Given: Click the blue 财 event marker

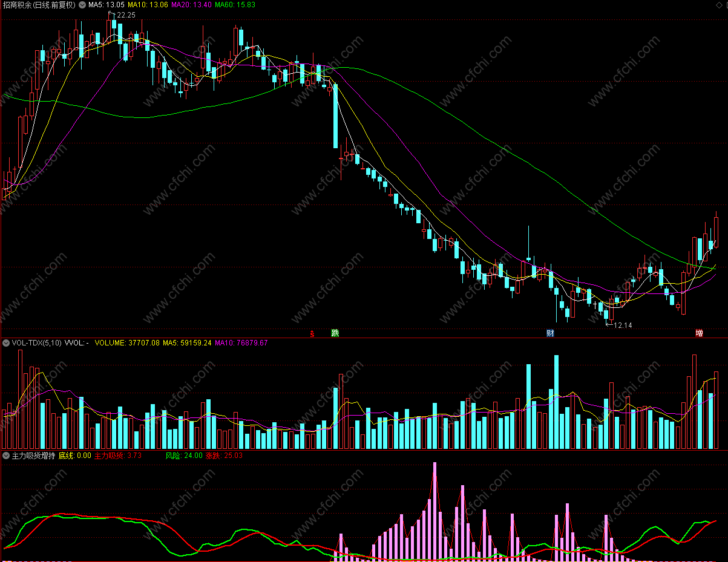Looking at the screenshot, I should tap(550, 333).
